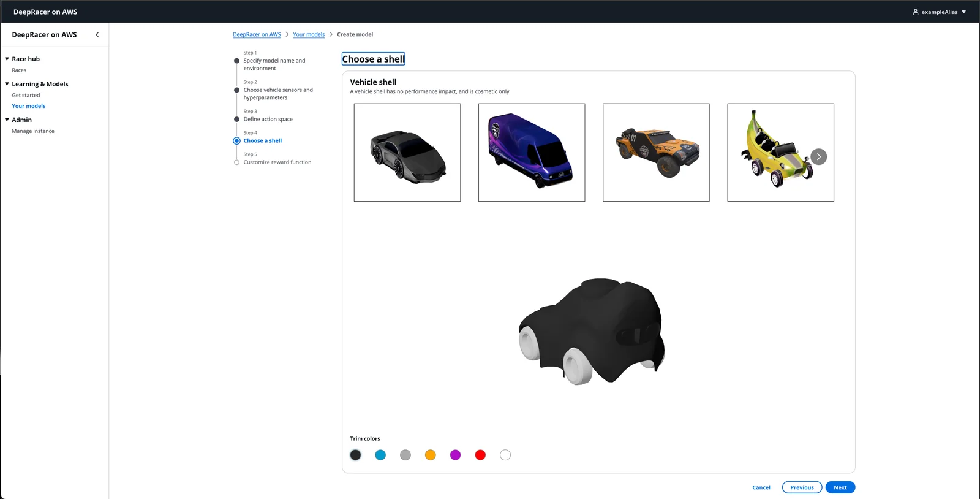
Task: Open Races in sidebar
Action: pos(19,70)
